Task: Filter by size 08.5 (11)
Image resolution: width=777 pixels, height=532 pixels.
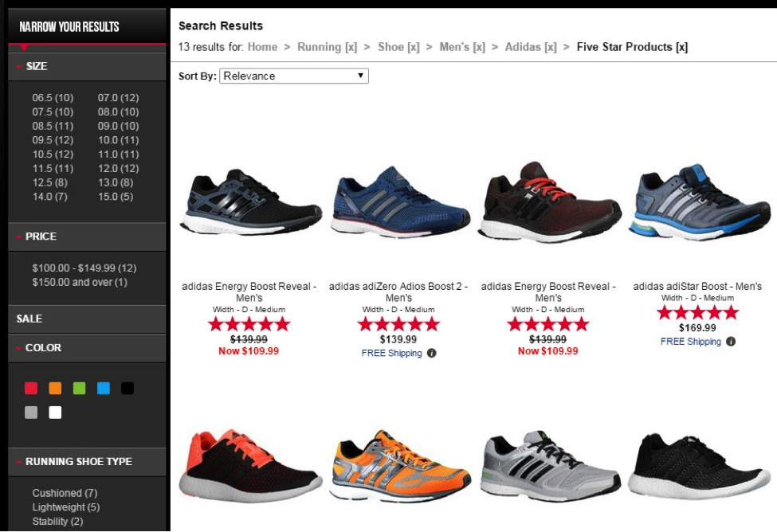Action: [53, 126]
